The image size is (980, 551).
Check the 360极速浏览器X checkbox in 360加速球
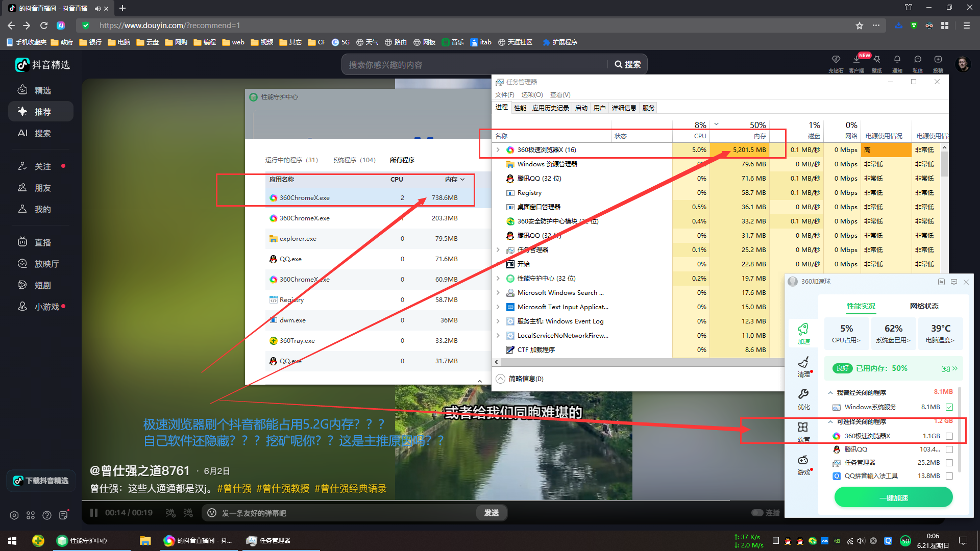pyautogui.click(x=949, y=436)
